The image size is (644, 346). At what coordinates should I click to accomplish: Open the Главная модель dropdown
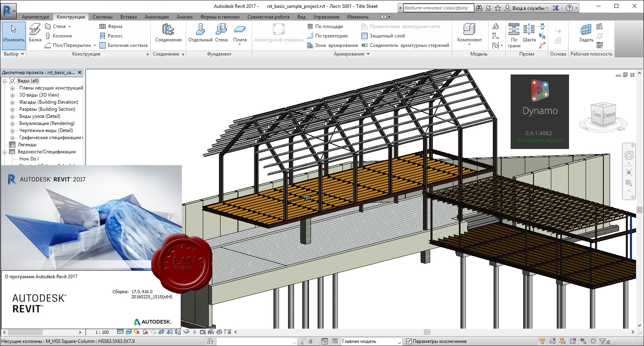pyautogui.click(x=371, y=341)
